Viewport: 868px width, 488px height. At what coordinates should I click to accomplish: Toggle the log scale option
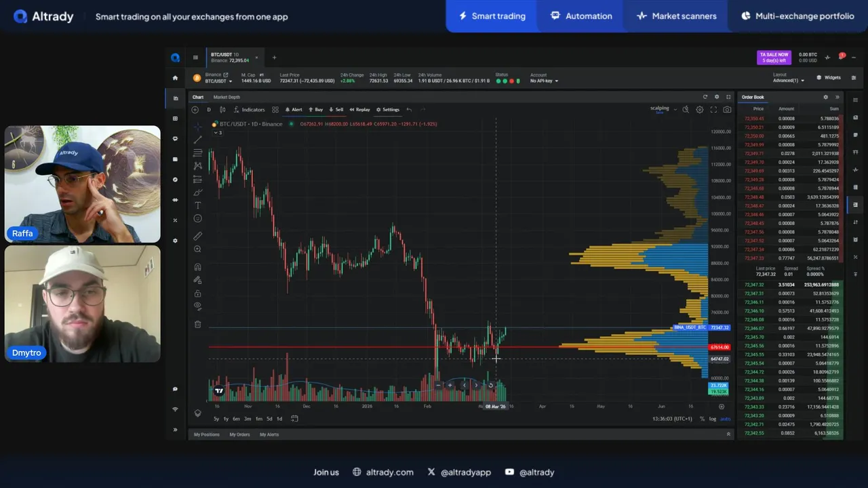coord(713,418)
